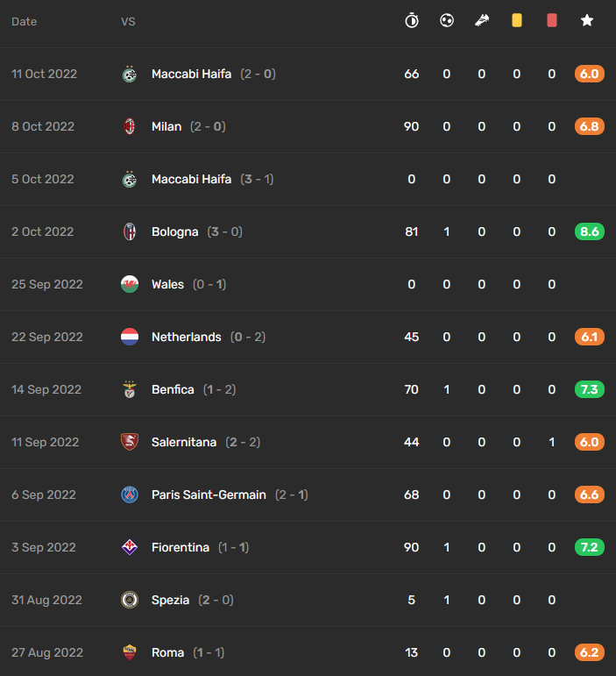Click the yellow card icon header
616x676 pixels.
(x=516, y=20)
